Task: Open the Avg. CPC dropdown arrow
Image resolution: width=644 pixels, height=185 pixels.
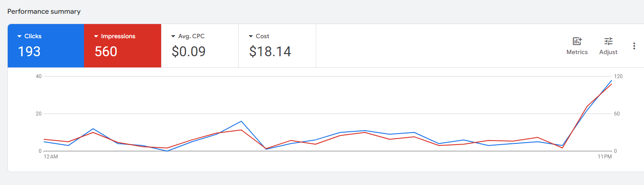Action: [x=173, y=36]
